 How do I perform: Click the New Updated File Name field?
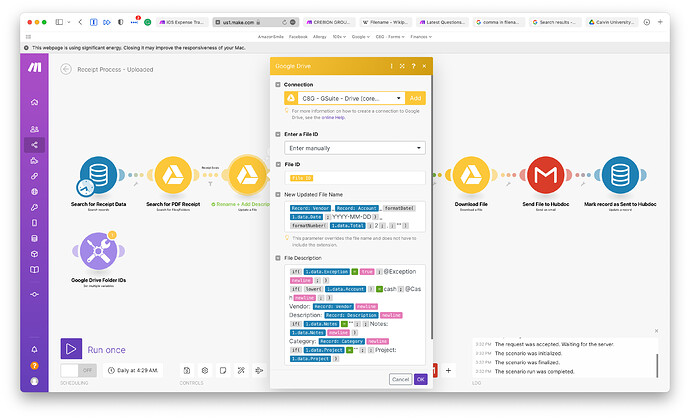[355, 217]
